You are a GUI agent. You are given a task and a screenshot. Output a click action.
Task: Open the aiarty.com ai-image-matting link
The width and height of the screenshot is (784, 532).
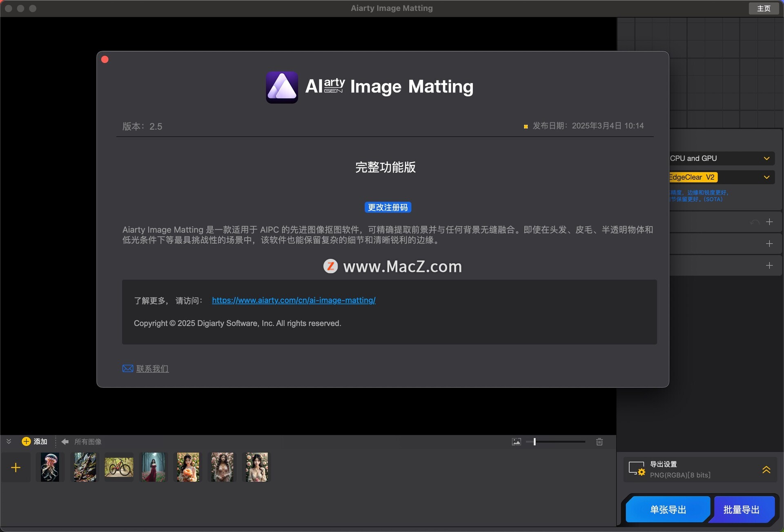(x=294, y=301)
